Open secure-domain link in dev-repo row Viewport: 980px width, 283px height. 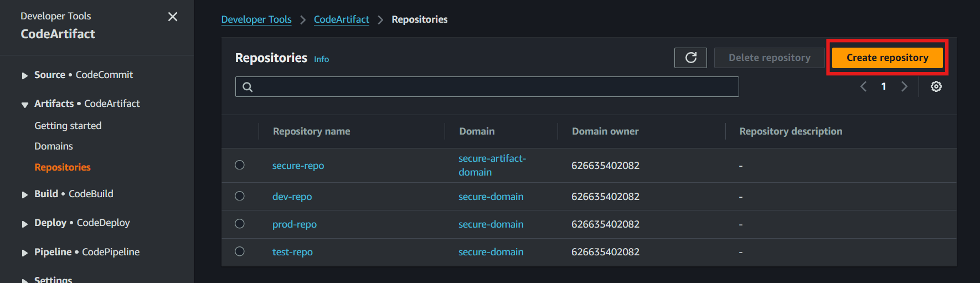[x=491, y=197]
